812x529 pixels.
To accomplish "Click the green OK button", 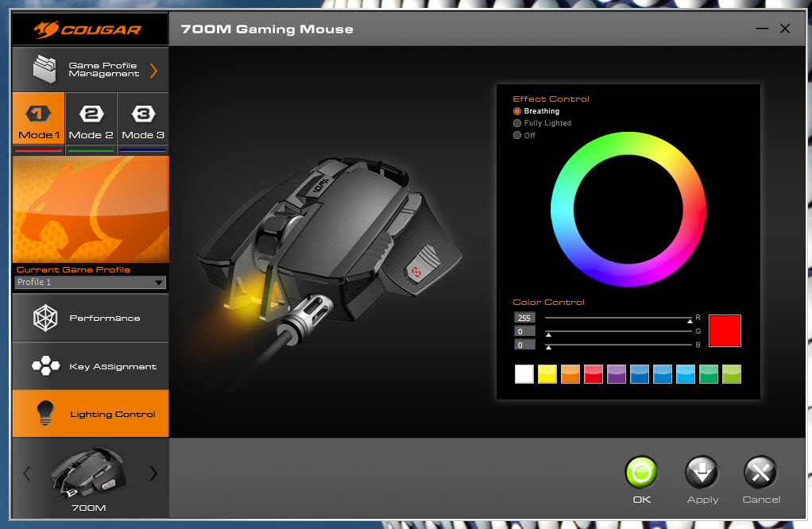I will click(641, 473).
